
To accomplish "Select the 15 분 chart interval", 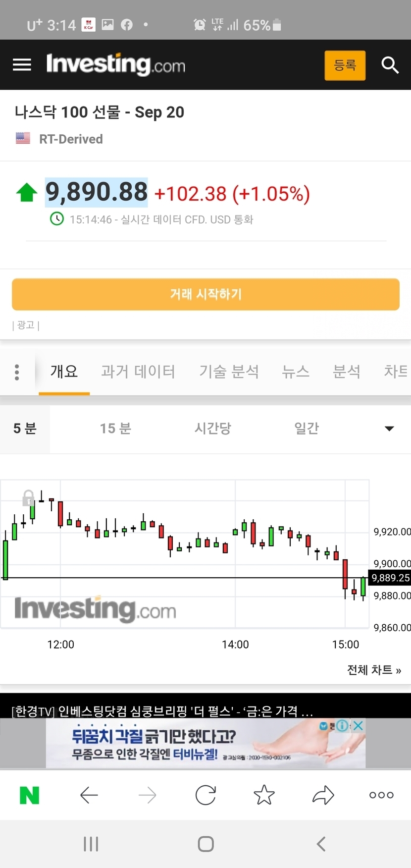I will click(x=115, y=429).
